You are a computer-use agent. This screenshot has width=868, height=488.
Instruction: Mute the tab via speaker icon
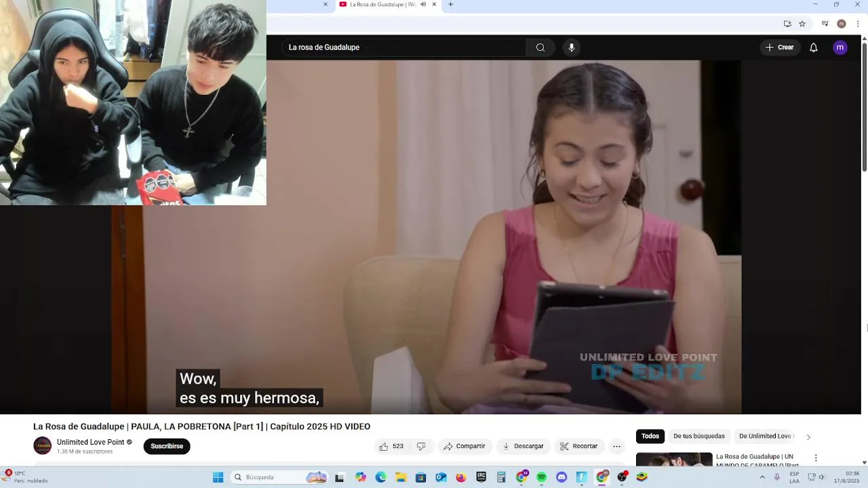(x=423, y=4)
